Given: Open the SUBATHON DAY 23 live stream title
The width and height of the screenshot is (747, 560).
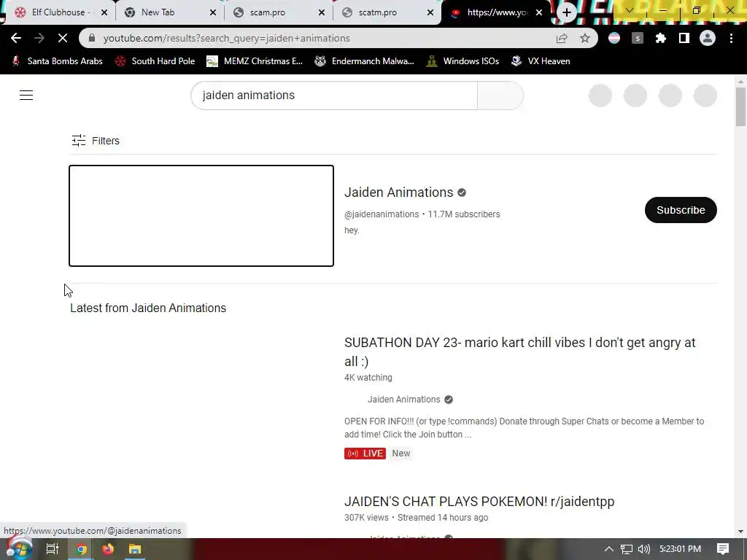Looking at the screenshot, I should [x=519, y=352].
